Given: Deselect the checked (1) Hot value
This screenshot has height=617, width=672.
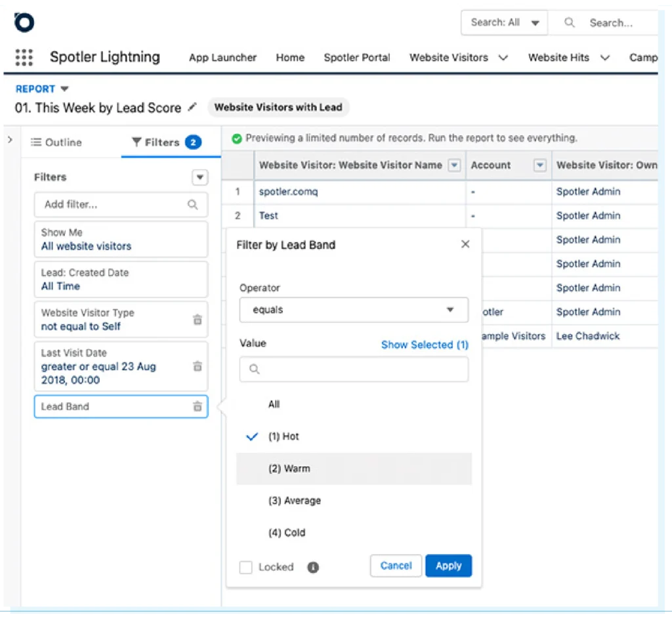Looking at the screenshot, I should [x=283, y=436].
